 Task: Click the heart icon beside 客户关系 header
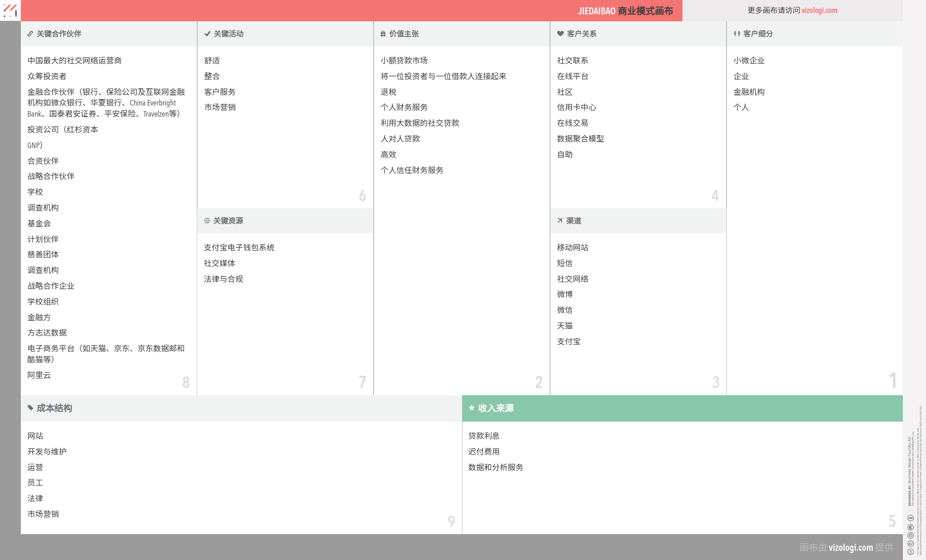(x=560, y=33)
